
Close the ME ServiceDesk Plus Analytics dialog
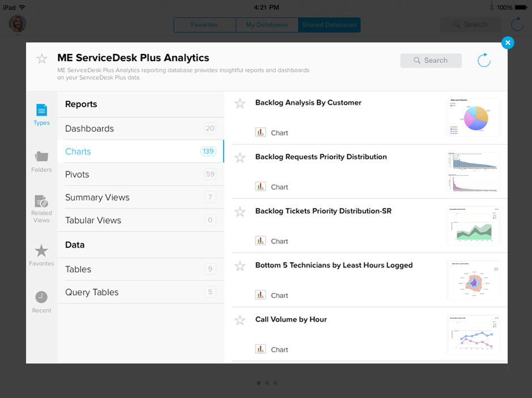(508, 43)
